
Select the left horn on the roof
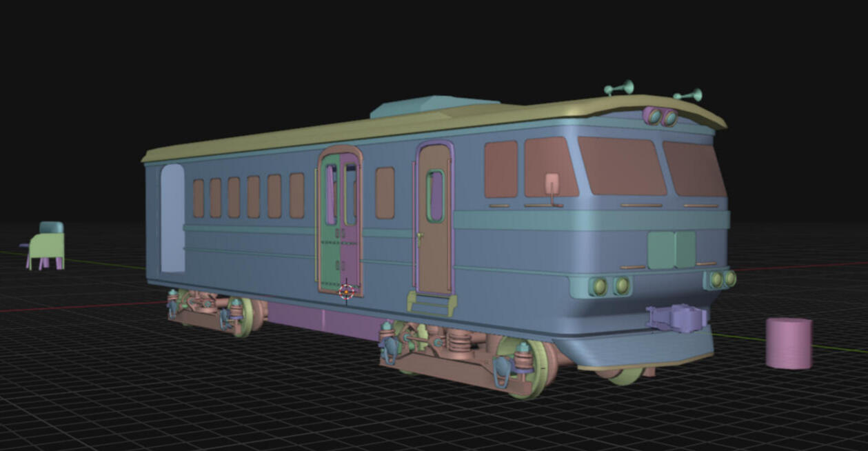point(620,88)
